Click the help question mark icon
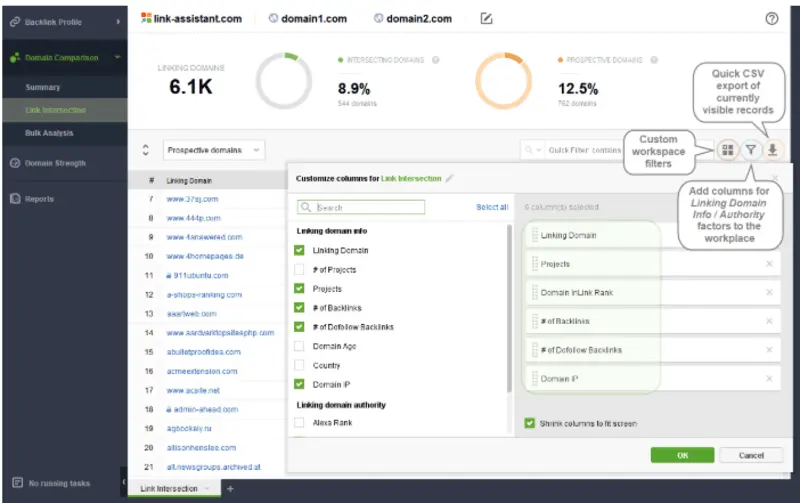 click(771, 19)
